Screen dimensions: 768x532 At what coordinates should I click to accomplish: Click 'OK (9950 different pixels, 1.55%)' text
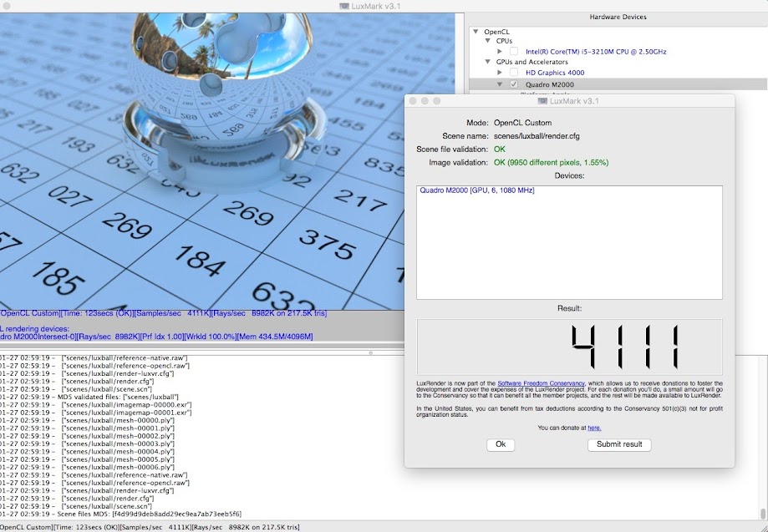coord(551,163)
